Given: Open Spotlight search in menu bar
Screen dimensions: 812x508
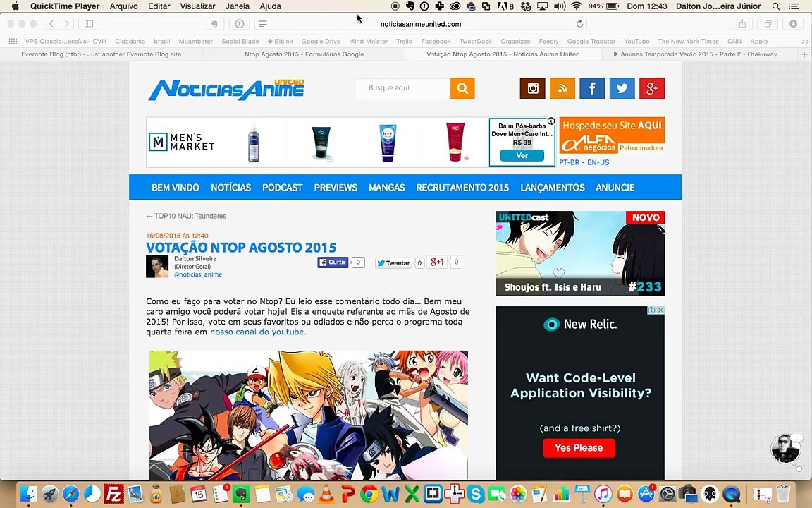Looking at the screenshot, I should tap(776, 6).
